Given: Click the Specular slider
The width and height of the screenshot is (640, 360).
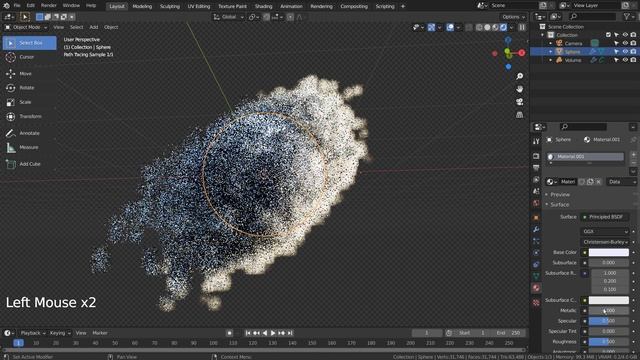Looking at the screenshot, I should (x=609, y=321).
